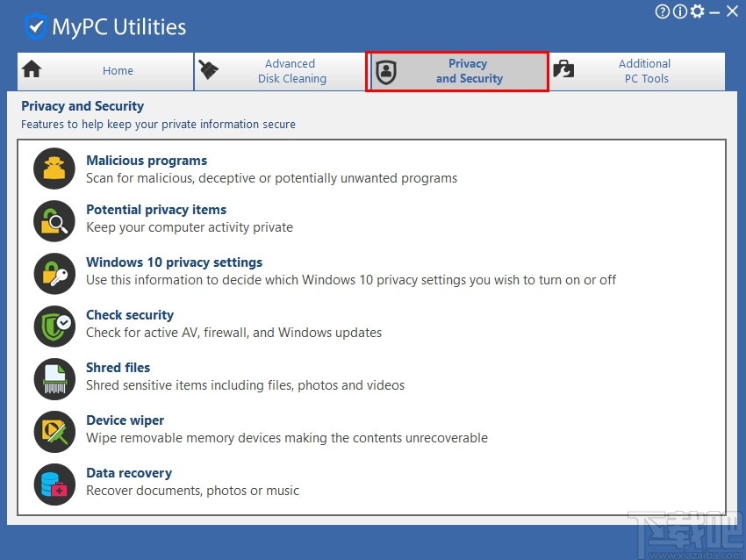Open the Malicious programs scanner icon
Screen dimensions: 746x560
(54, 168)
